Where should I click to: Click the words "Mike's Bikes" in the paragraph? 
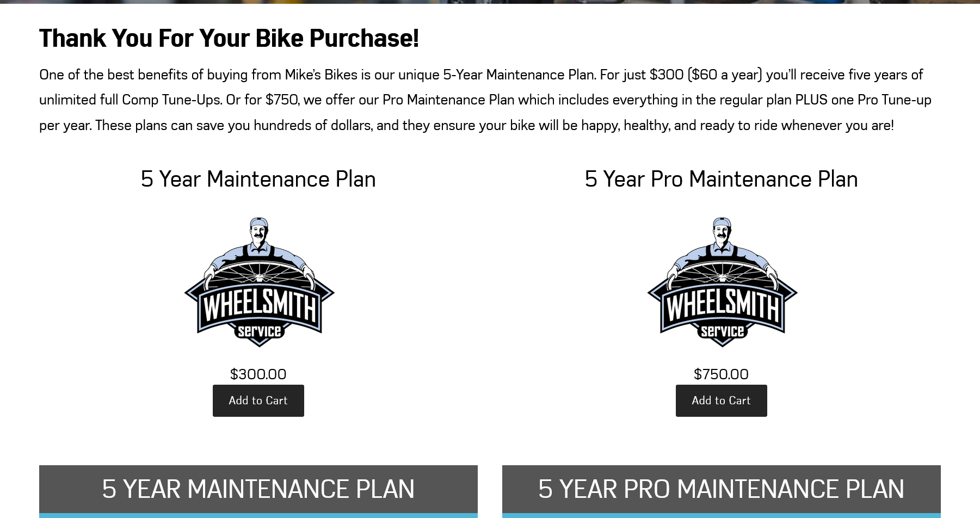point(321,75)
